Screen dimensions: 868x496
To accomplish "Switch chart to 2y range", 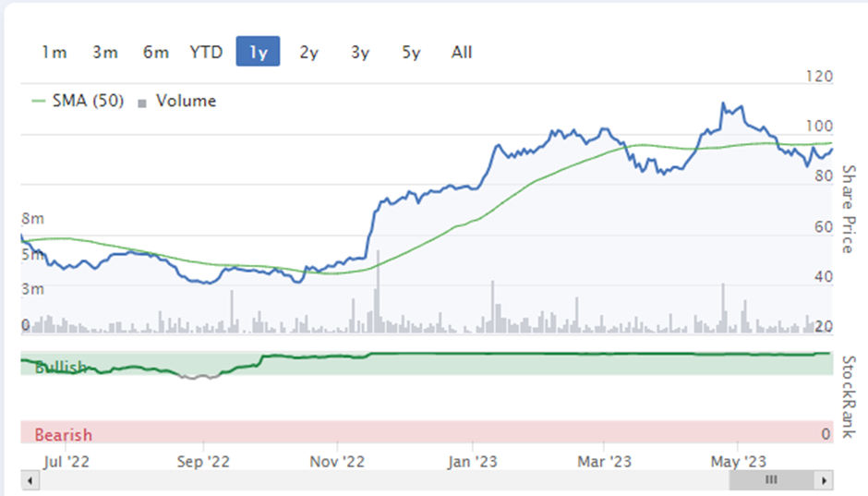I will point(309,52).
